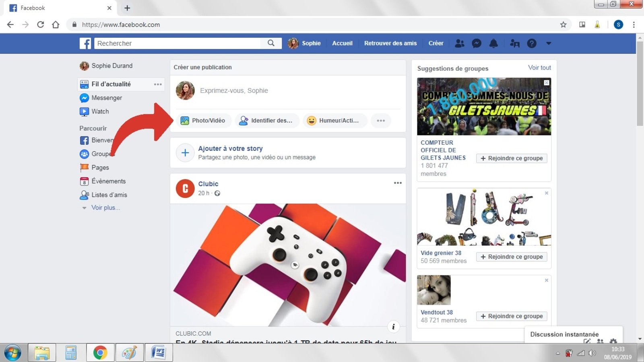Open friend requests icon in header
Image resolution: width=644 pixels, height=362 pixels.
coord(460,43)
